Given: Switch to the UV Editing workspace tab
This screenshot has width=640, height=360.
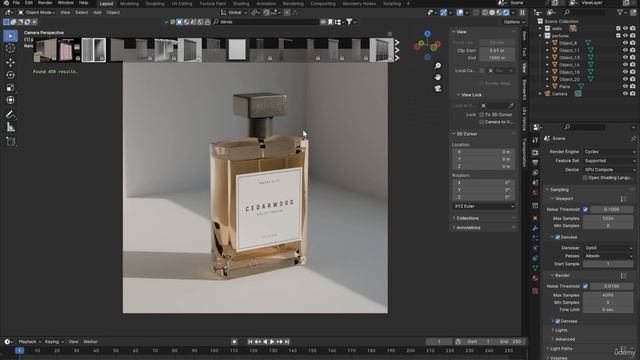Looking at the screenshot, I should [x=182, y=4].
